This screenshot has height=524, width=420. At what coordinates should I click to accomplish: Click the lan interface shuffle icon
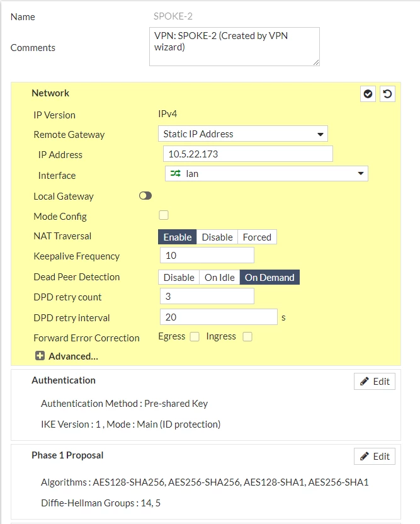[x=176, y=173]
